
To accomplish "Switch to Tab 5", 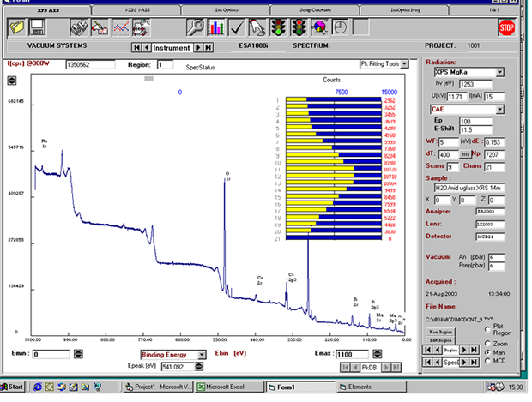I will [x=494, y=10].
